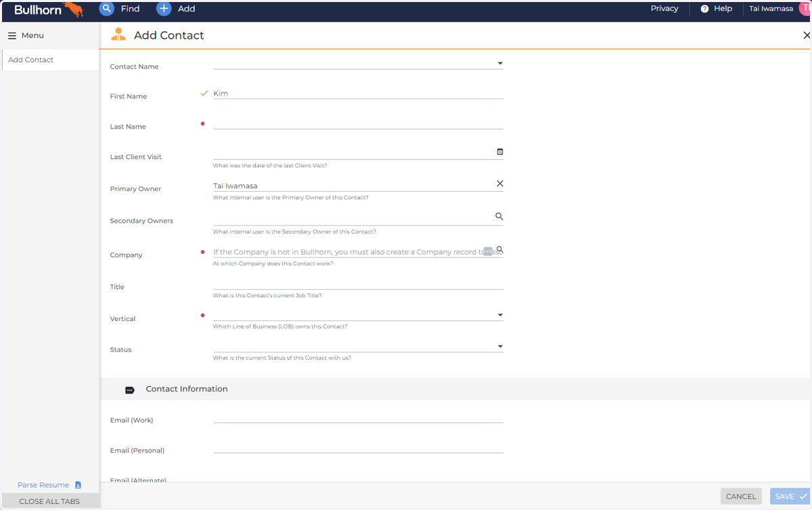812x510 pixels.
Task: Click the Add label in top bar
Action: (x=186, y=9)
